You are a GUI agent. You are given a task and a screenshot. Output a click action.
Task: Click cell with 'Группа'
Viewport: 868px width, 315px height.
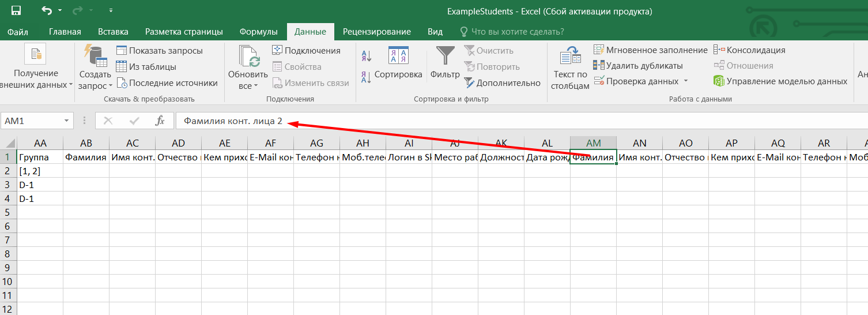[x=40, y=157]
